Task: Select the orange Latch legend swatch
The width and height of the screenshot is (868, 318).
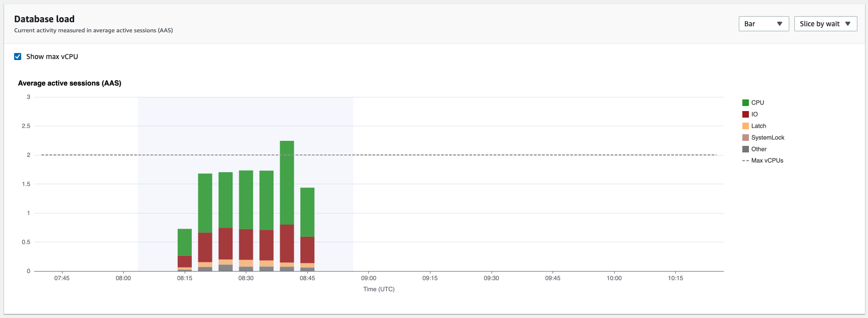Action: pos(745,126)
